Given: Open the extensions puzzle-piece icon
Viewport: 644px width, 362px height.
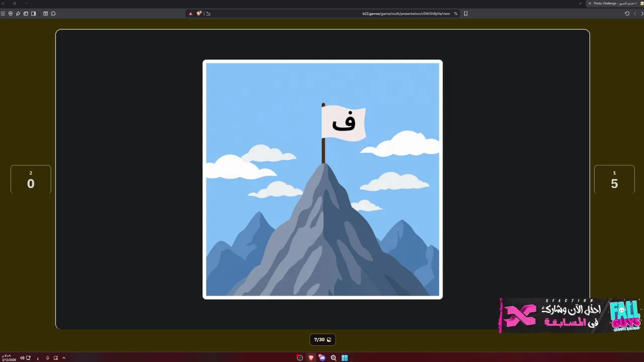Looking at the screenshot, I should coord(53,14).
